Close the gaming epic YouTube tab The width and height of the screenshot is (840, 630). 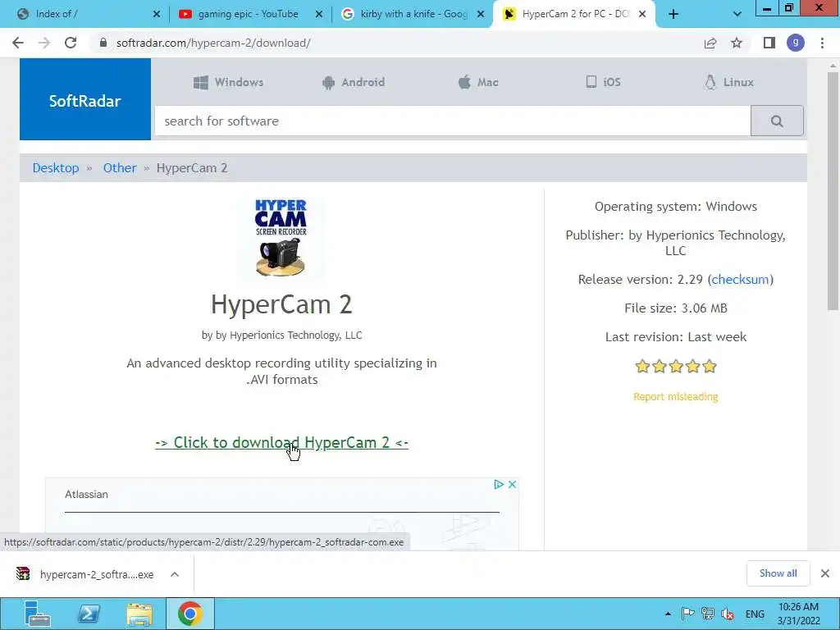319,15
